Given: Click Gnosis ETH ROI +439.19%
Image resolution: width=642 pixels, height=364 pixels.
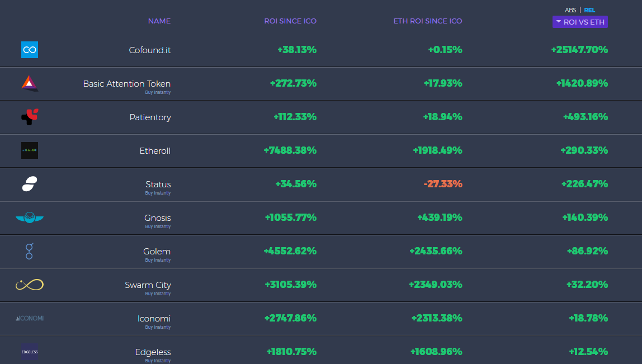Looking at the screenshot, I should [x=440, y=218].
